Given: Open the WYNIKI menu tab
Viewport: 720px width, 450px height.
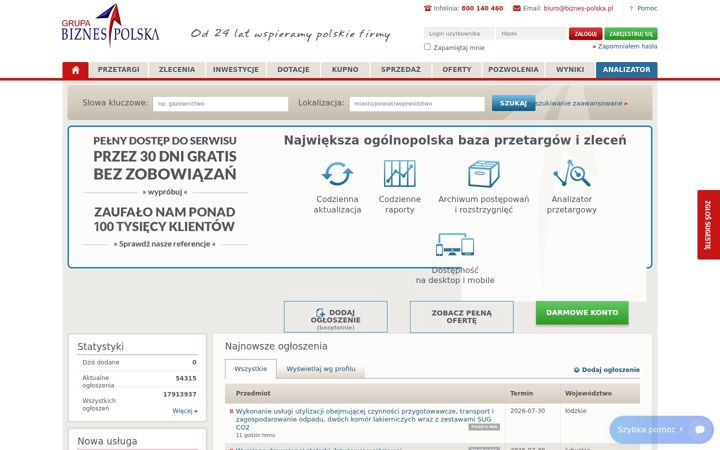Looking at the screenshot, I should pyautogui.click(x=570, y=70).
